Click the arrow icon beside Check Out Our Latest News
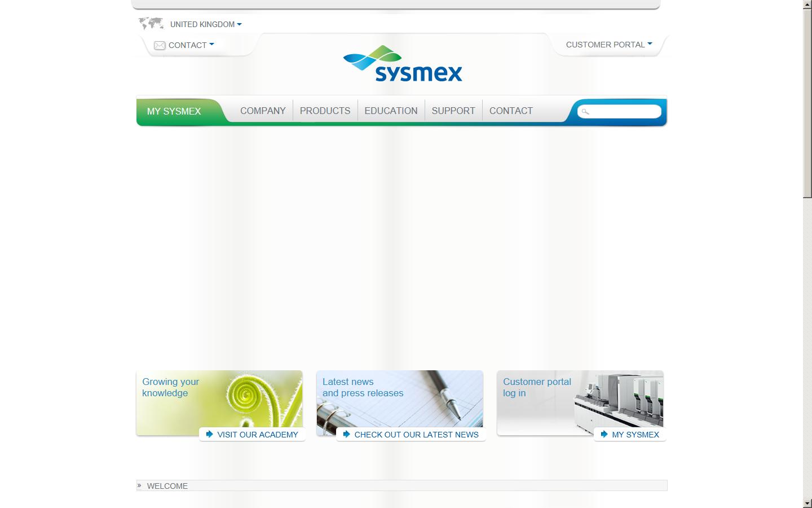812x508 pixels. pos(346,434)
